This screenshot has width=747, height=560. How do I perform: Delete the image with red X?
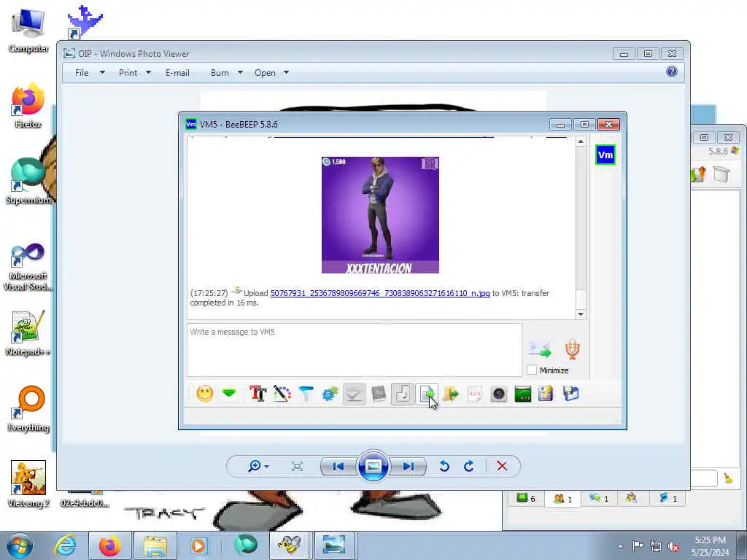click(502, 466)
